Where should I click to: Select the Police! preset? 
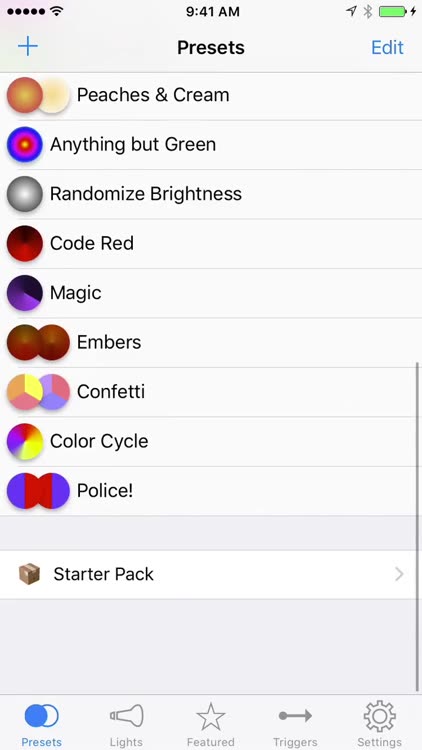coord(211,491)
